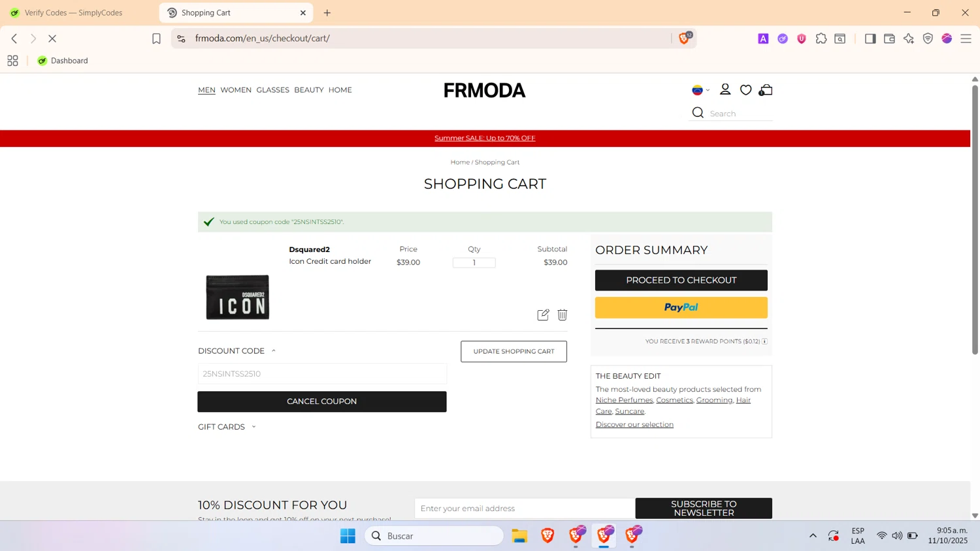Image resolution: width=980 pixels, height=551 pixels.
Task: Open the new tab plus button
Action: [327, 12]
